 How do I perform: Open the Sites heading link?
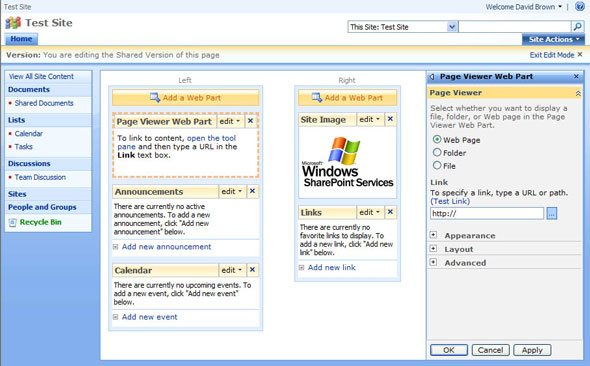pos(17,194)
